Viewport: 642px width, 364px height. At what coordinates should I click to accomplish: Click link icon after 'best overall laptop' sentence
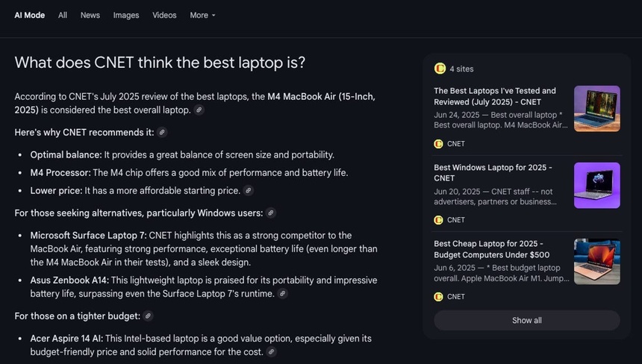coord(199,110)
